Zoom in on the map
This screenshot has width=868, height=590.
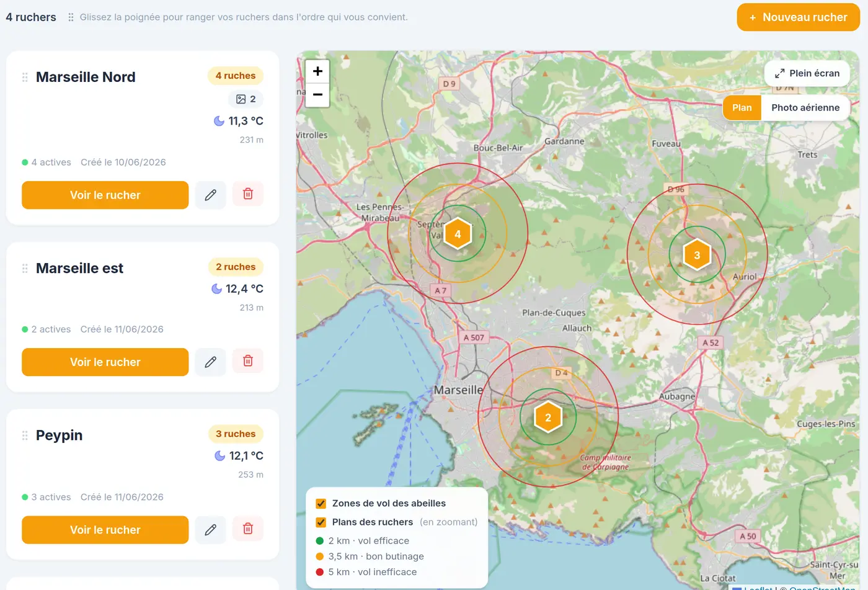click(x=317, y=71)
